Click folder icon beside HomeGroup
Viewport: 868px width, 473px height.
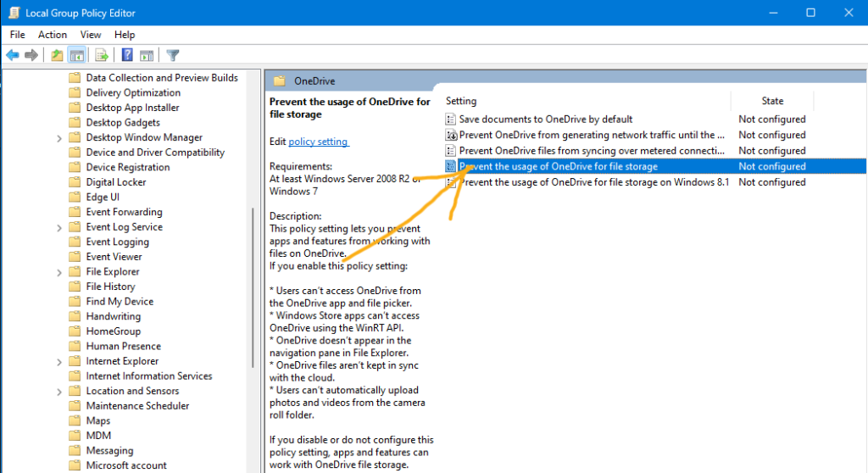pos(75,331)
